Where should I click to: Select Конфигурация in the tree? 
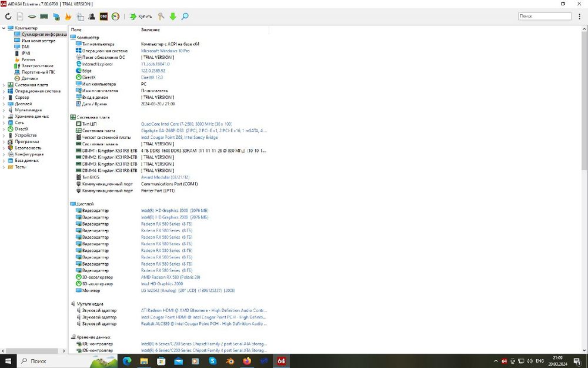click(x=29, y=154)
